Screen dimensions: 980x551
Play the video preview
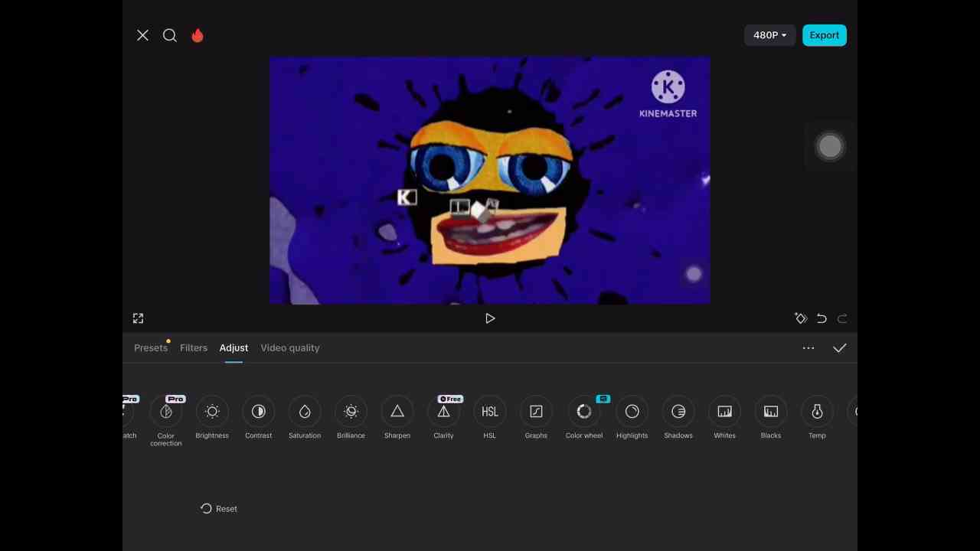click(x=490, y=318)
